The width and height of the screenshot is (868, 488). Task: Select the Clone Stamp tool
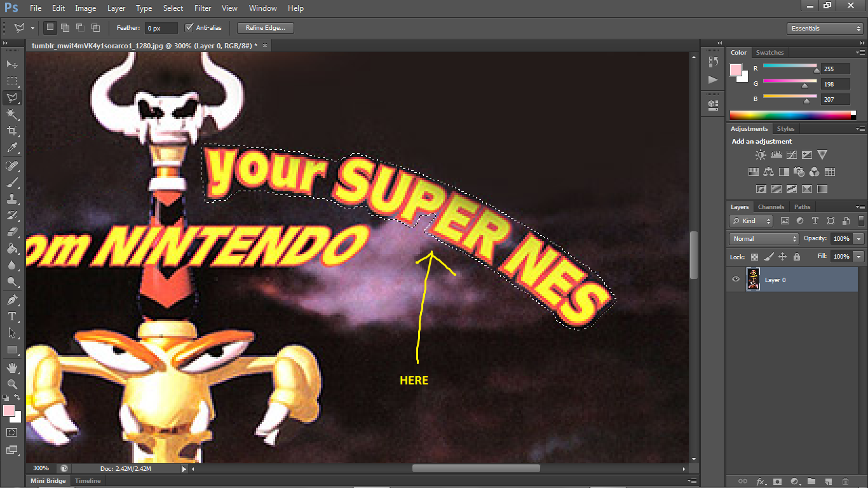(12, 199)
